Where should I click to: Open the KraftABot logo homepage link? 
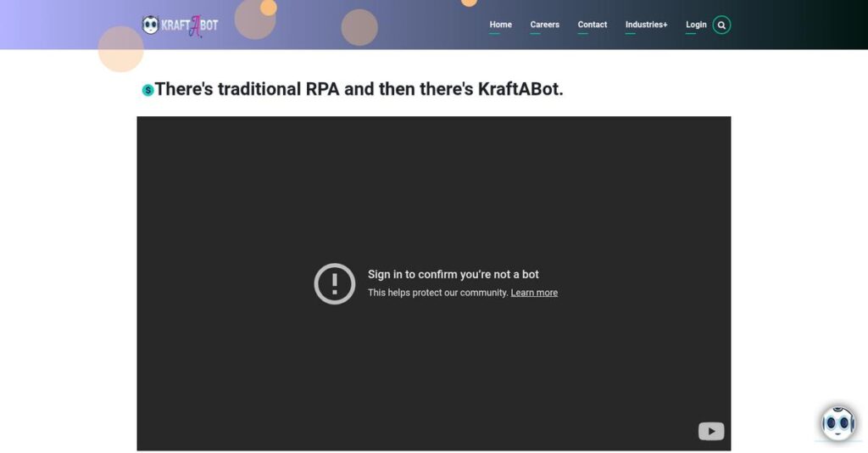click(x=180, y=25)
